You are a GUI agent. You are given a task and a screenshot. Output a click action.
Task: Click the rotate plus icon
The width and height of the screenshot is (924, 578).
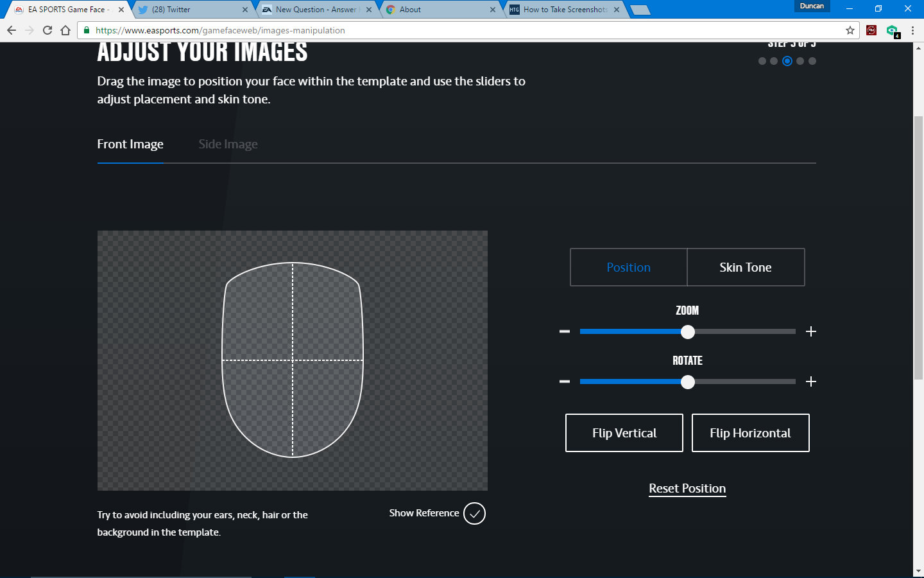pos(811,381)
